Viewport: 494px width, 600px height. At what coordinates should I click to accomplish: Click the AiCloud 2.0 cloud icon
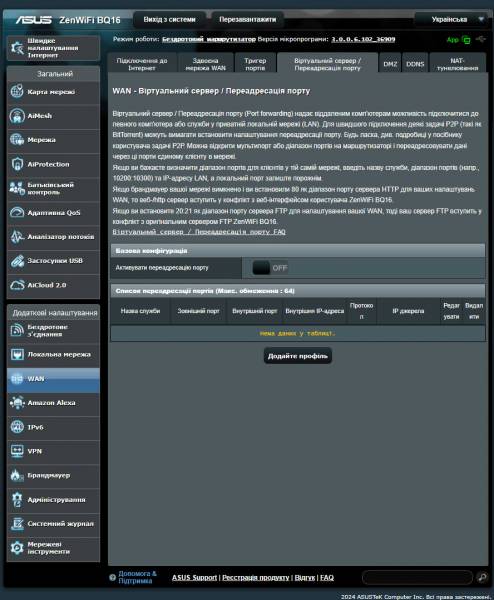17,285
